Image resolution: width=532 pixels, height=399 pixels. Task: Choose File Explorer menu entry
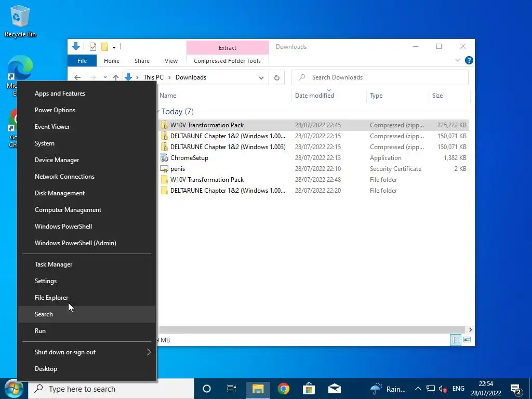click(87, 298)
